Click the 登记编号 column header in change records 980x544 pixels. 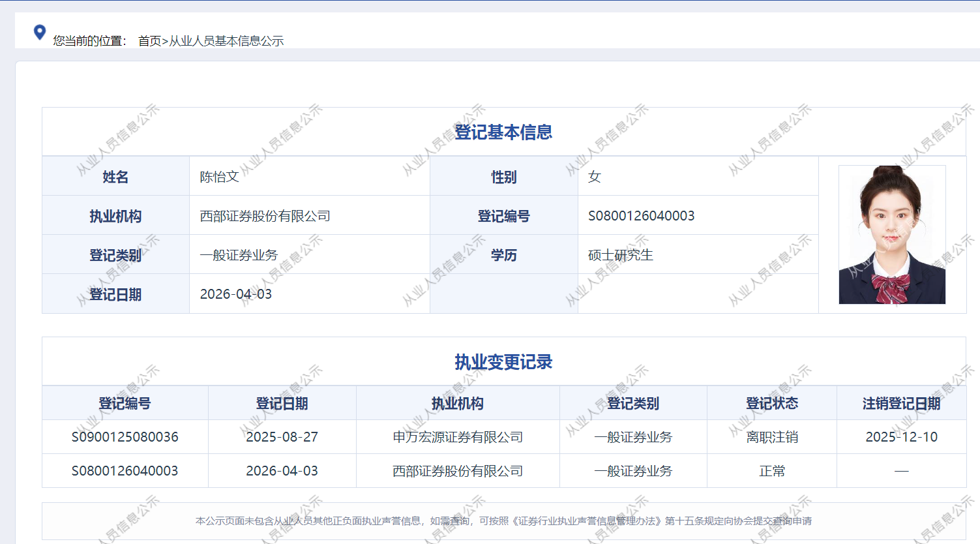point(125,404)
